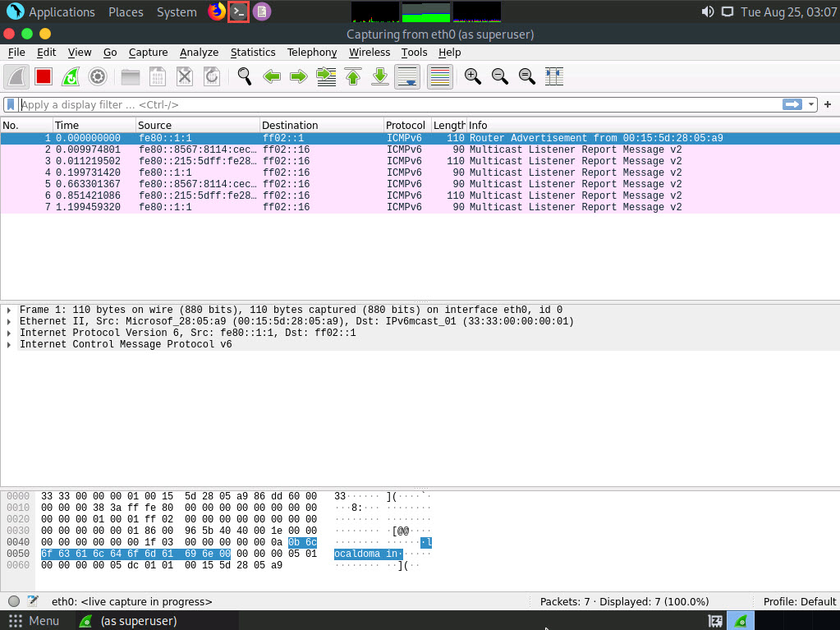Save this capture file icon
Screen dimensions: 840x630
click(158, 76)
